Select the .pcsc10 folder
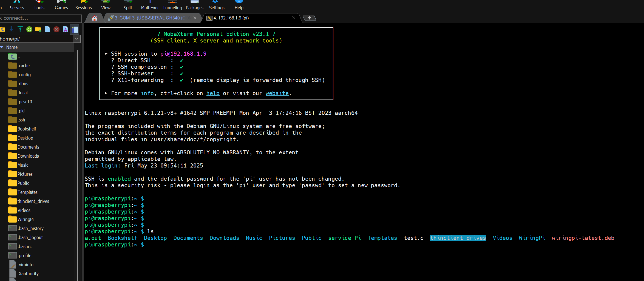644x281 pixels. click(20, 102)
